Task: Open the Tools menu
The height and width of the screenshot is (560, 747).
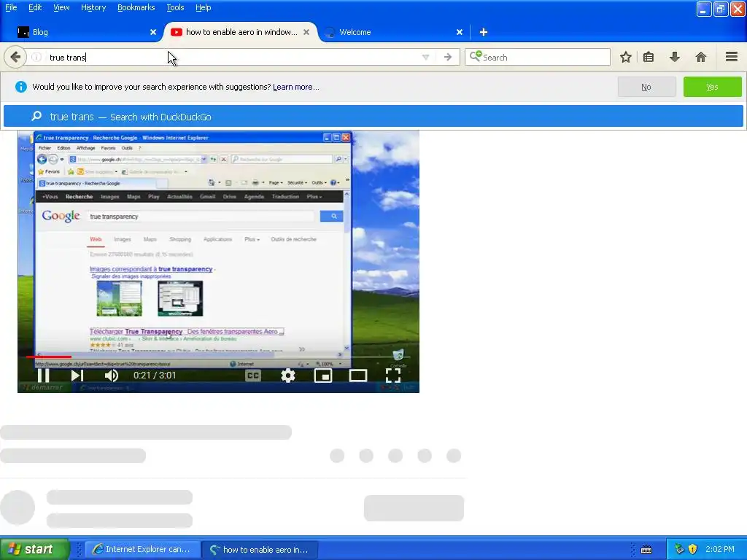Action: coord(175,7)
